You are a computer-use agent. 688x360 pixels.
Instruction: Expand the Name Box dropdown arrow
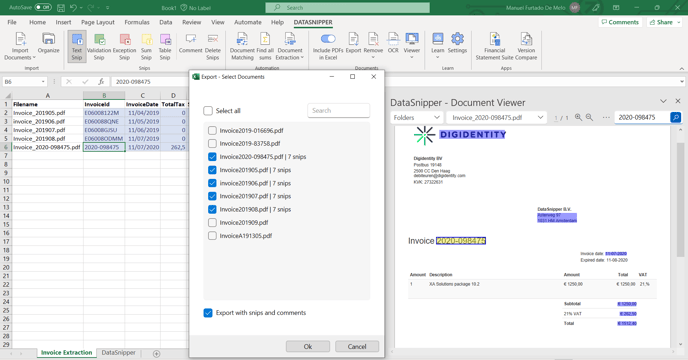(x=43, y=82)
